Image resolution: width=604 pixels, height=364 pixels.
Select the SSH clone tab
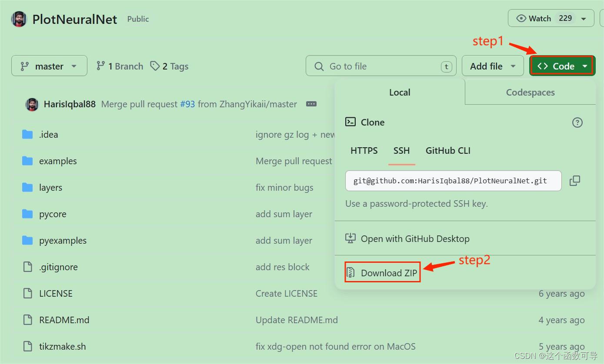401,151
